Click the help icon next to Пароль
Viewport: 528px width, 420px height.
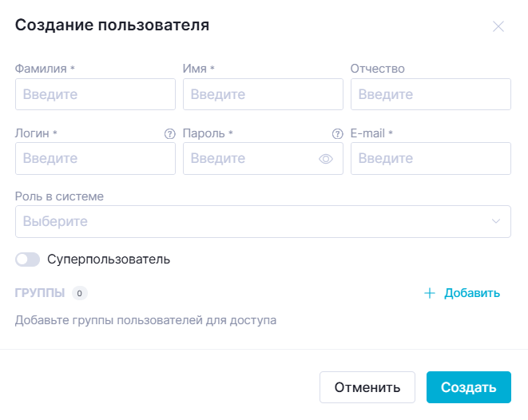point(337,134)
